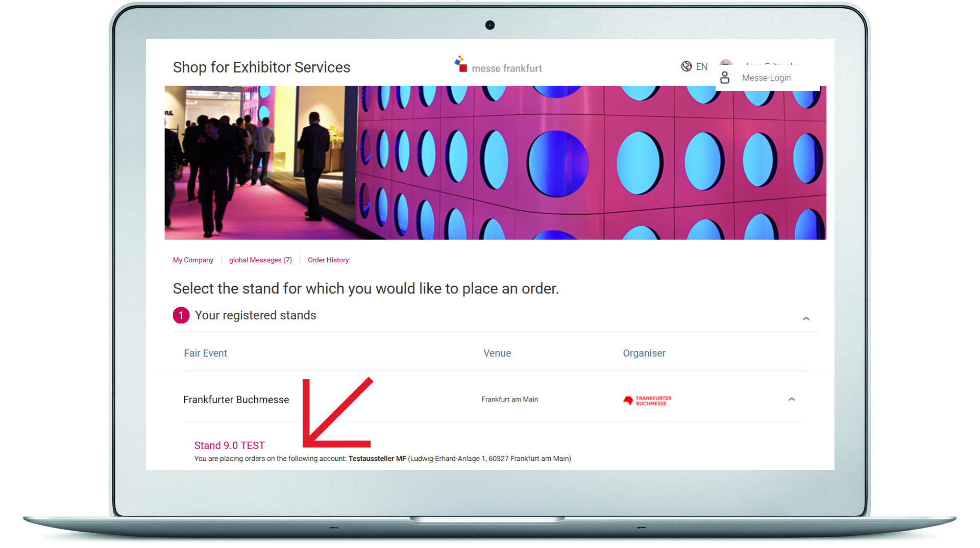Open the user avatar picture
This screenshot has height=548, width=980.
(726, 63)
